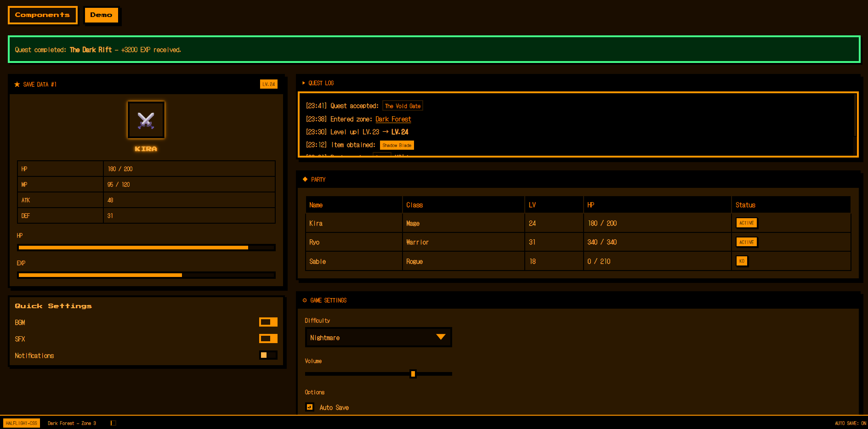Click Dark Forest – Zone 3 status text
Image resolution: width=868 pixels, height=429 pixels.
pyautogui.click(x=72, y=423)
